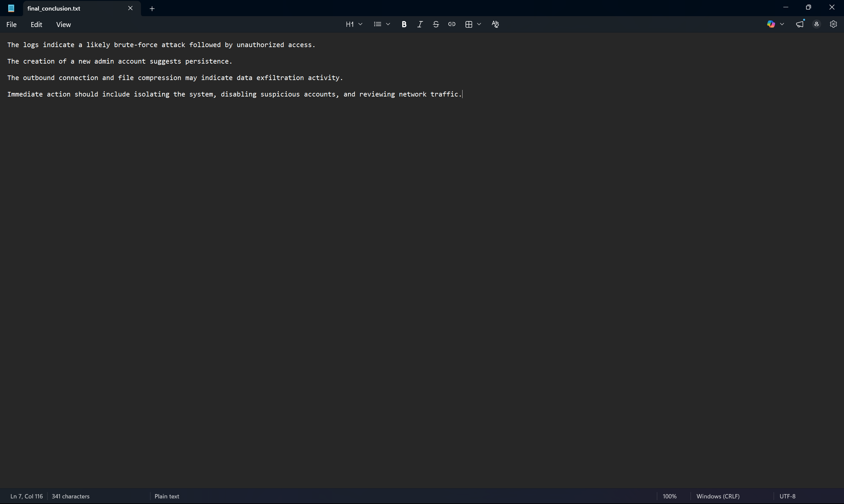Open the Edit menu
This screenshot has height=504, width=844.
36,24
